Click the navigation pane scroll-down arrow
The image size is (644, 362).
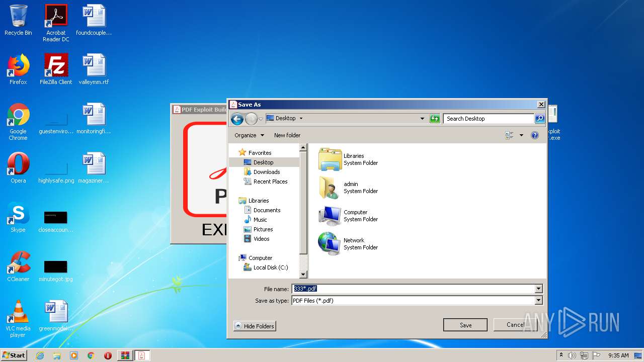pyautogui.click(x=303, y=275)
